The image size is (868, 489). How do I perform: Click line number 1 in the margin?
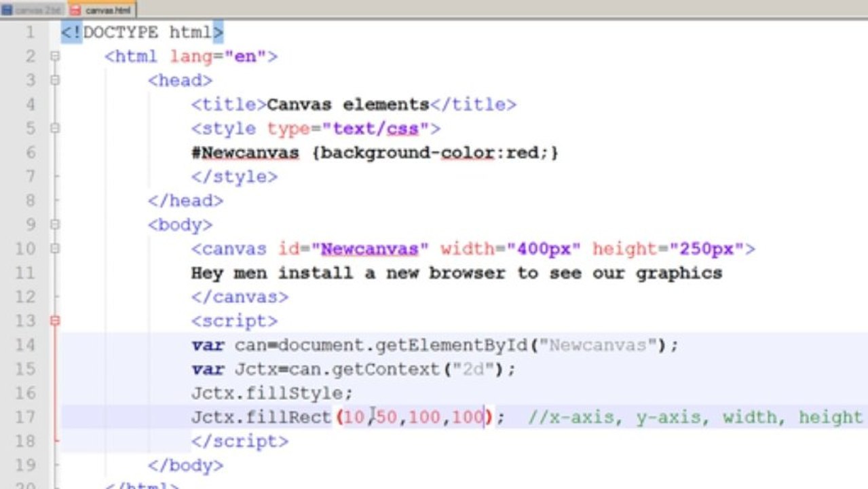pyautogui.click(x=29, y=33)
